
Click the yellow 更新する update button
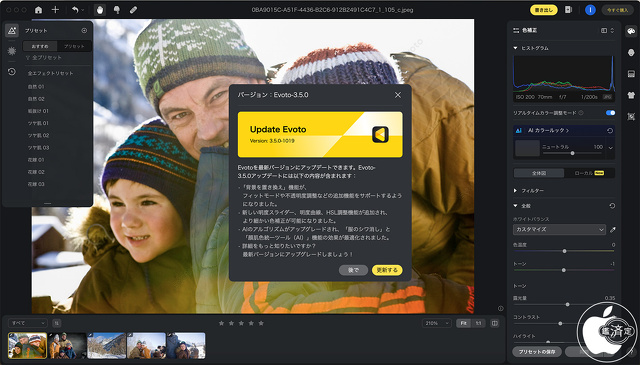(387, 270)
